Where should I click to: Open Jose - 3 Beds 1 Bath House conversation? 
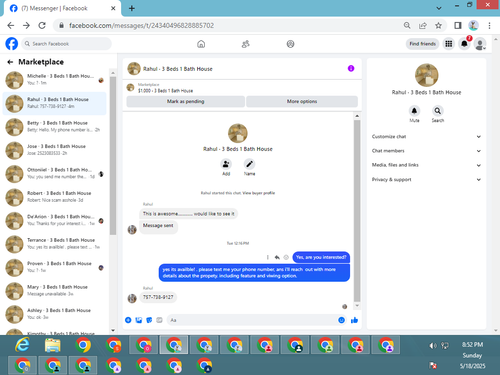55,150
